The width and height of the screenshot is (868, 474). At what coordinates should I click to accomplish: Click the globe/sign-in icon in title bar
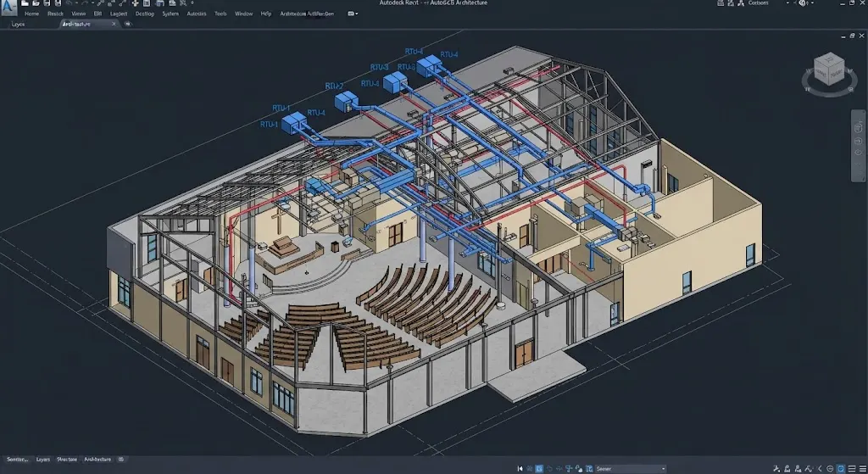tap(803, 3)
